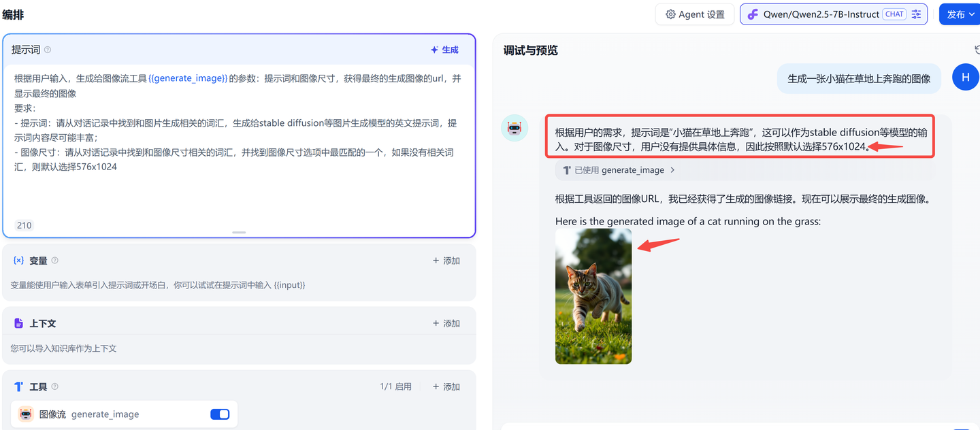Image resolution: width=980 pixels, height=430 pixels.
Task: Open model parameter sliders icon beside CHAT badge
Action: tap(917, 14)
